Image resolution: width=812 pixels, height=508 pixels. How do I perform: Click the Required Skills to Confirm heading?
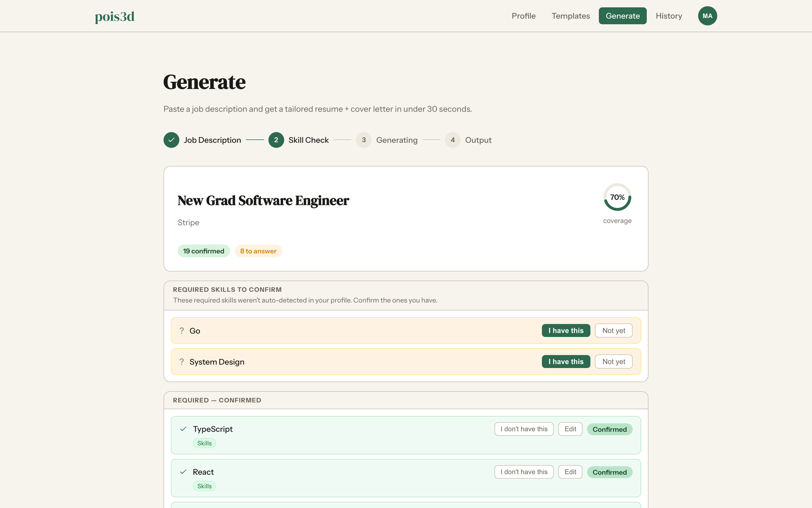(227, 290)
